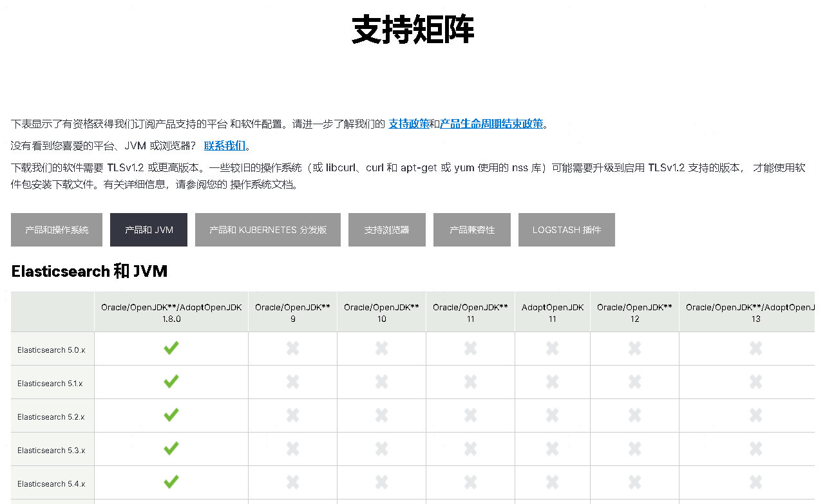Click the JDK 12 cross for Elasticsearch 5.2.x
This screenshot has height=504, width=836.
tap(635, 415)
